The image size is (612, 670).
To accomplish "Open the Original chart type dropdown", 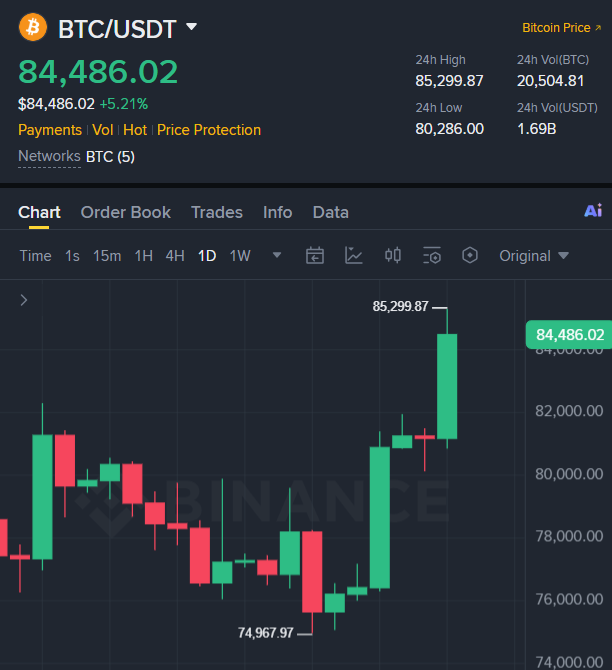I will coord(534,256).
